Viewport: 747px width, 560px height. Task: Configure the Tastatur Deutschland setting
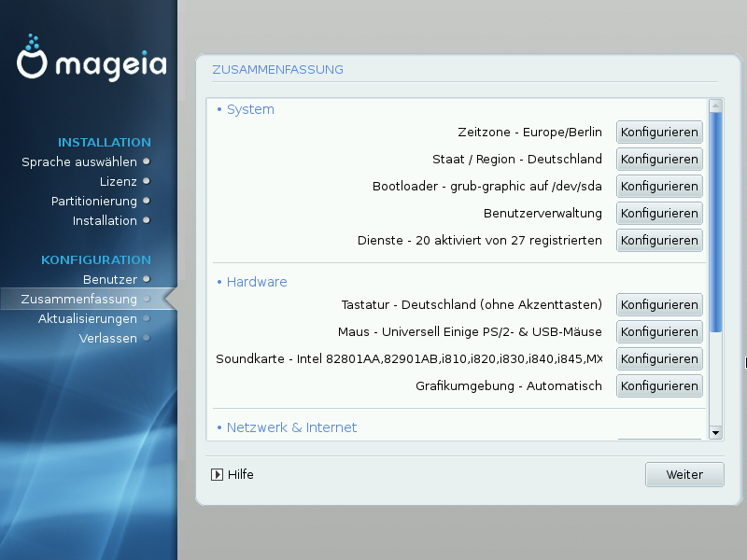point(658,304)
